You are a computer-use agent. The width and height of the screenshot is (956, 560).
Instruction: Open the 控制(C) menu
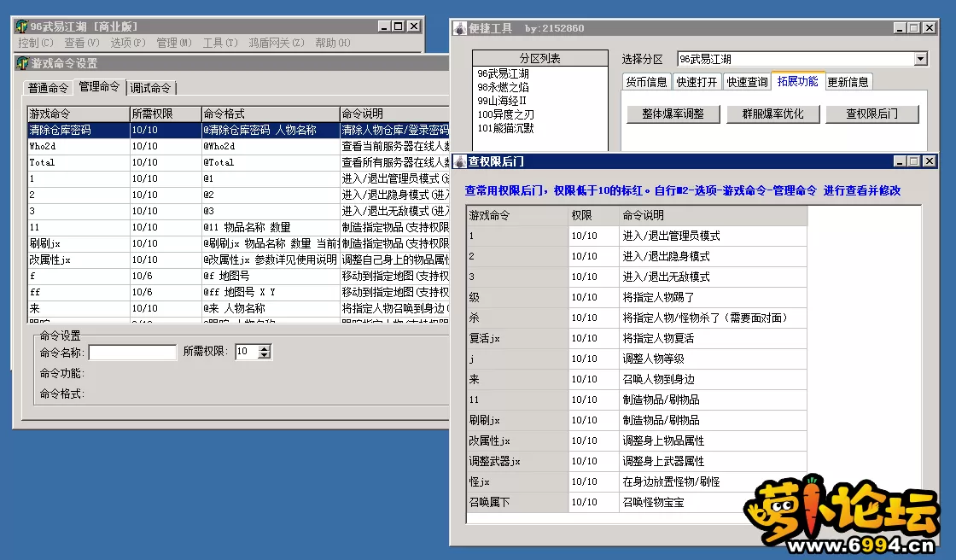pos(35,43)
